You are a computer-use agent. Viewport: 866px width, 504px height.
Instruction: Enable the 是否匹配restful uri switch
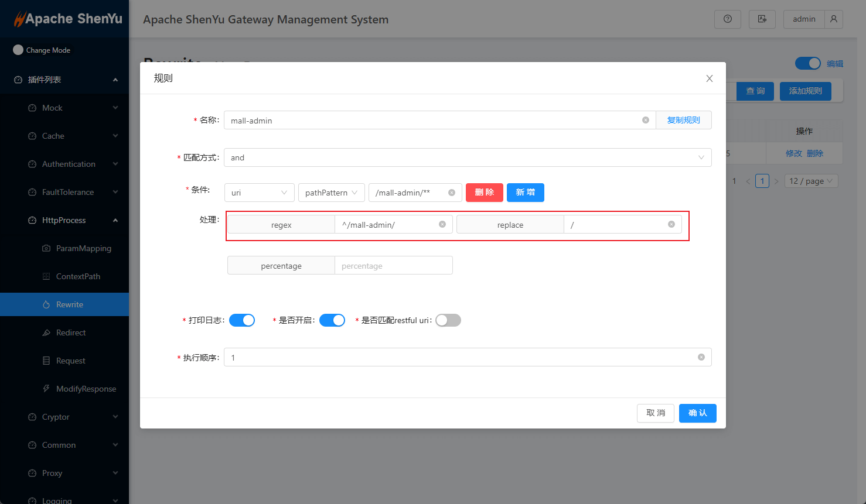tap(448, 320)
